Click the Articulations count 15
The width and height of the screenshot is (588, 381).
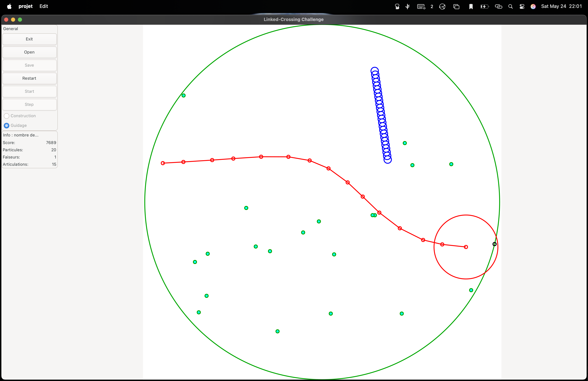click(x=54, y=164)
